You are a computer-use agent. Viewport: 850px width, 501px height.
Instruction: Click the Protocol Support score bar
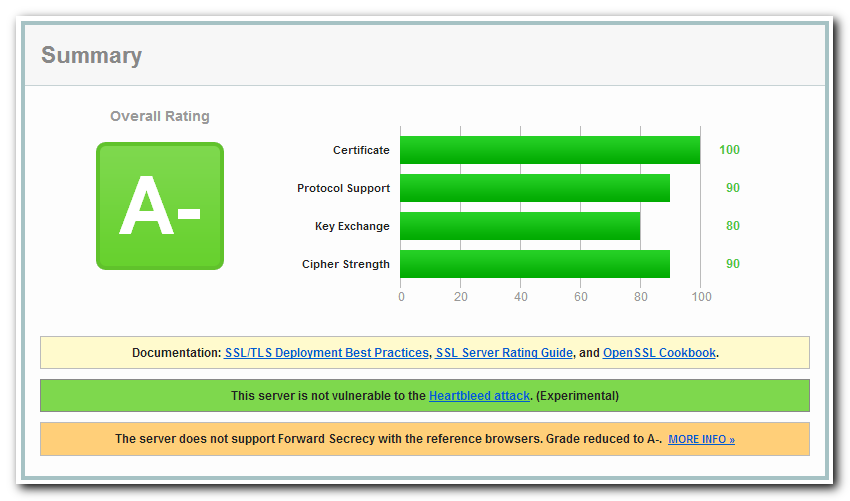pos(535,188)
